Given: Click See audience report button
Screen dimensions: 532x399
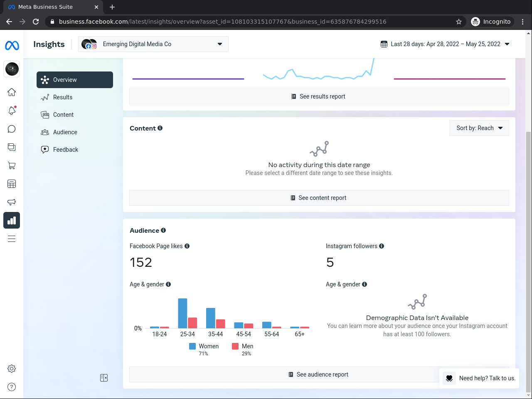Looking at the screenshot, I should (319, 374).
